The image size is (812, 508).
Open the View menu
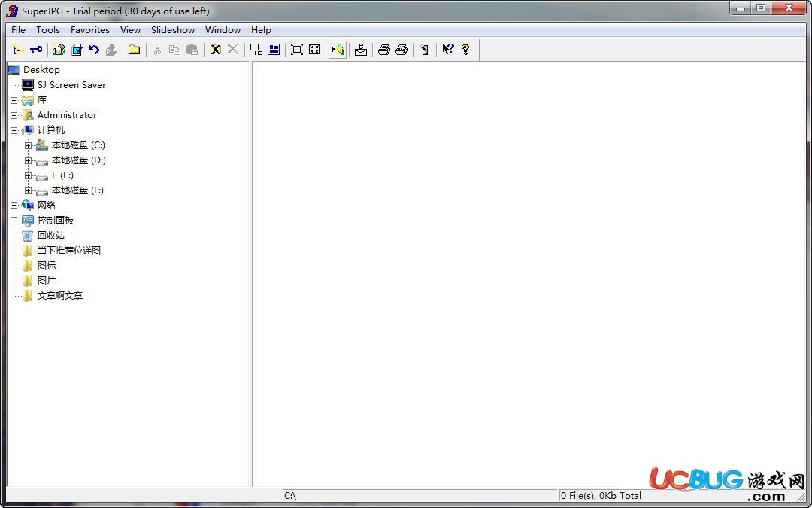131,30
